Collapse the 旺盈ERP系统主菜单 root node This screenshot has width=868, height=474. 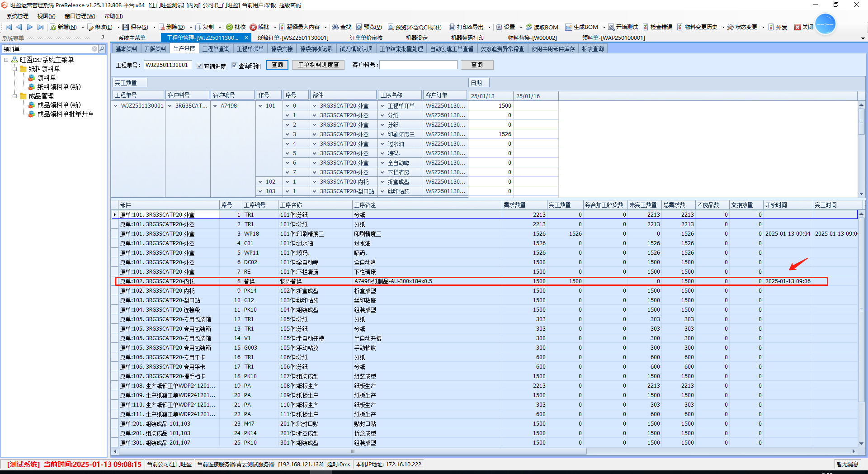pyautogui.click(x=6, y=60)
